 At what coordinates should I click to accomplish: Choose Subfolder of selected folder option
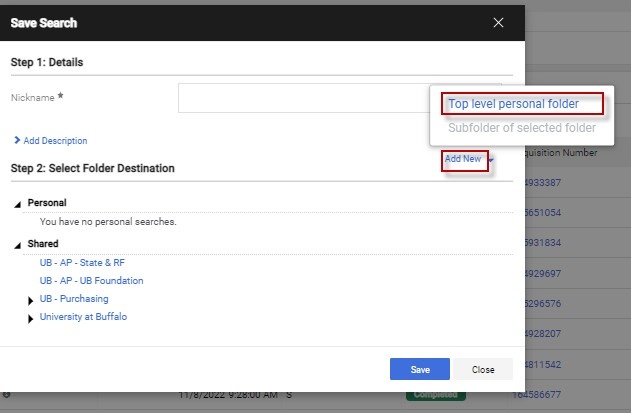(x=521, y=128)
